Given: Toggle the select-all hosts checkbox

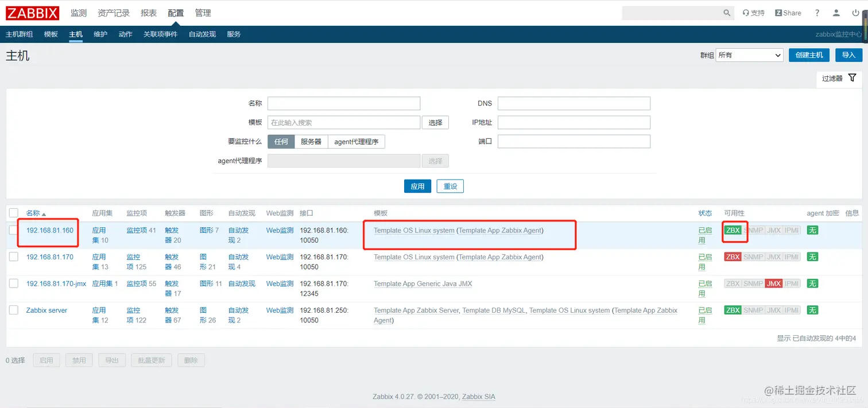Looking at the screenshot, I should [14, 213].
